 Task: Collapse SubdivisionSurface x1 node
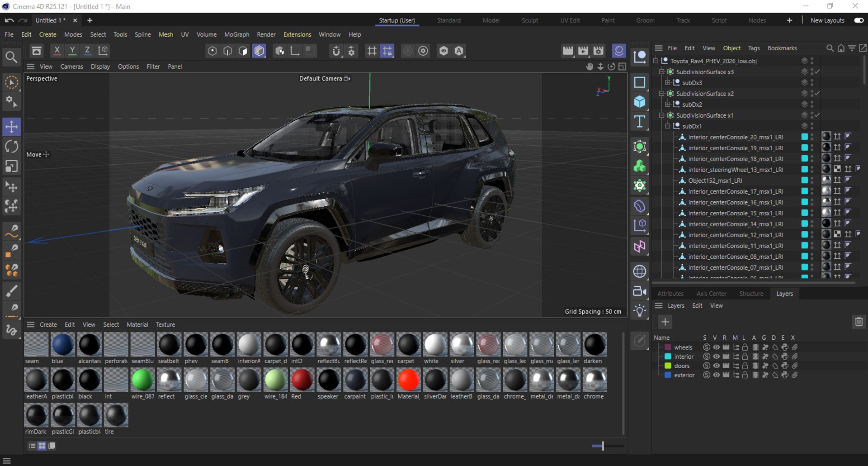coord(662,115)
